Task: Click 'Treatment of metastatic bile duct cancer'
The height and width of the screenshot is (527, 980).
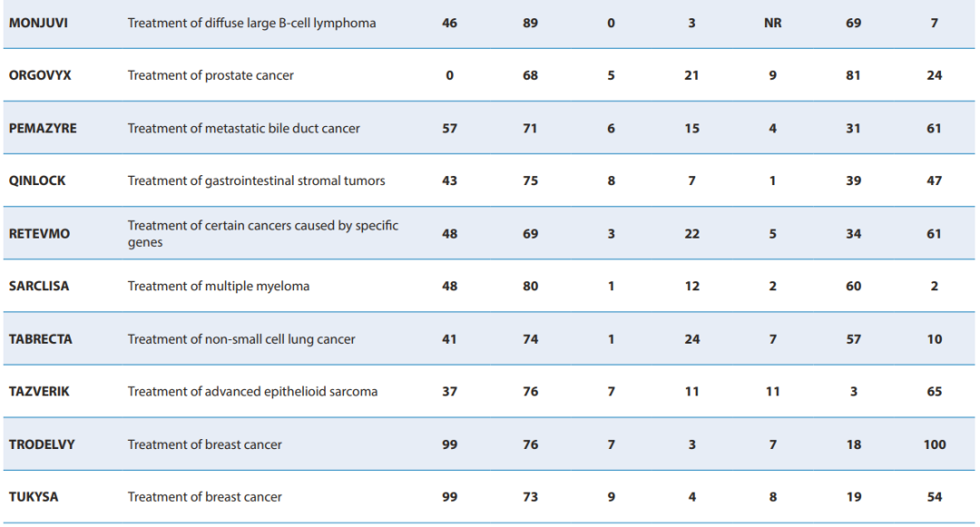Action: point(243,128)
